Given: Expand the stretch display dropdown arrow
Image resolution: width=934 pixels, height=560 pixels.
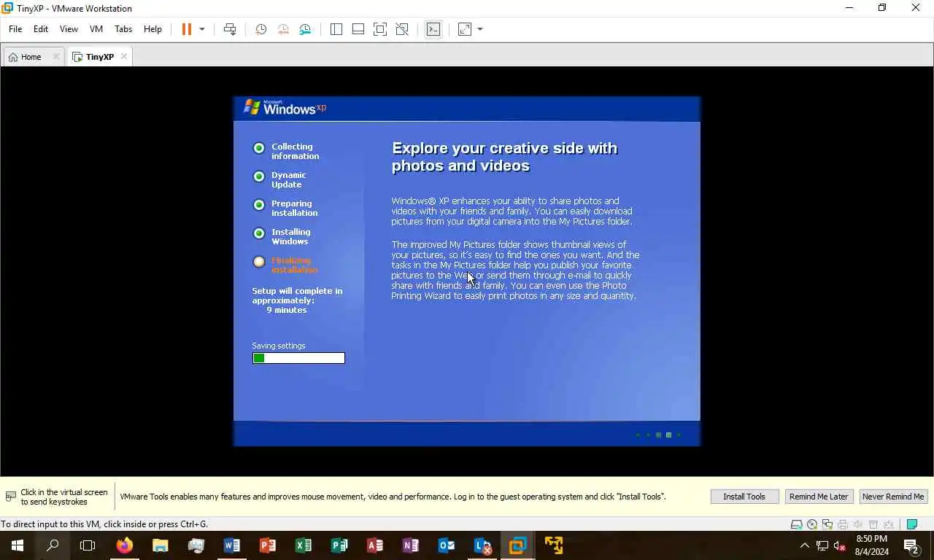Looking at the screenshot, I should 480,29.
